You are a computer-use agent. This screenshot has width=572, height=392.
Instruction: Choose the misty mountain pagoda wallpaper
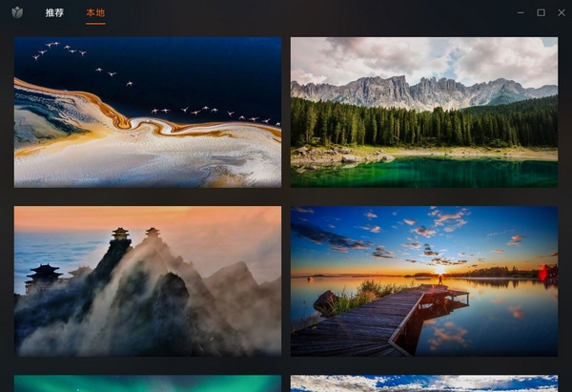148,281
